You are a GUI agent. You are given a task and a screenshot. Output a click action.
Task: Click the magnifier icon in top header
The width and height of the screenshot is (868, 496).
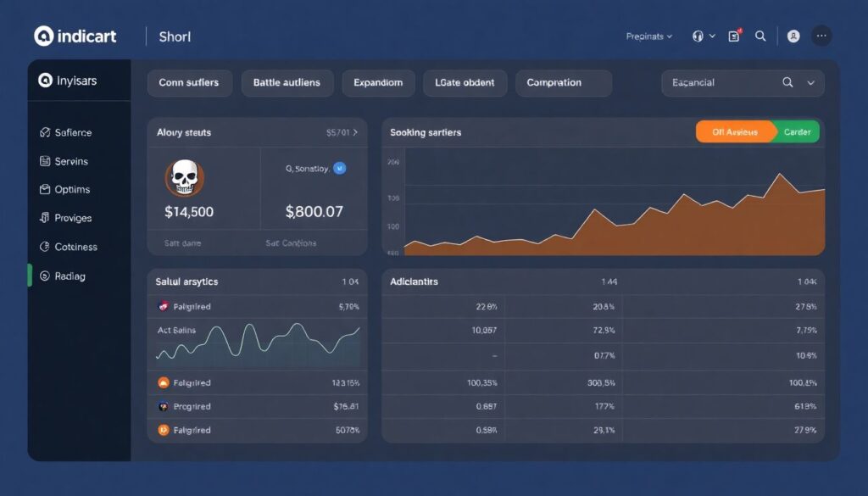pyautogui.click(x=760, y=36)
